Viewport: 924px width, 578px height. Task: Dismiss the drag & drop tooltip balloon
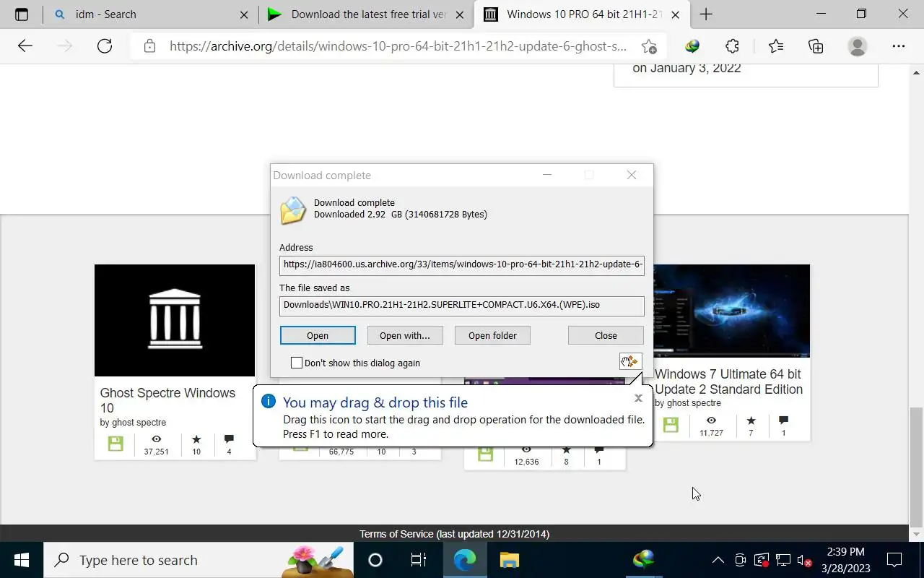coord(638,398)
